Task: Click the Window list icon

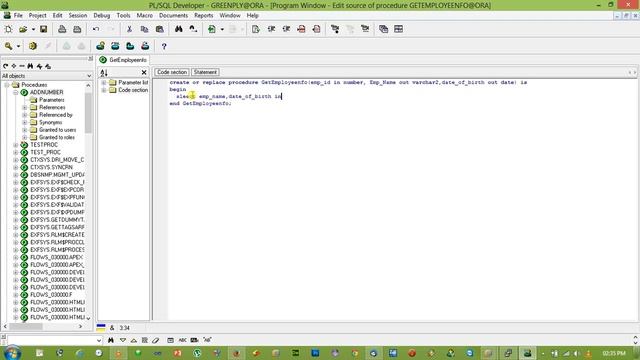Action: pyautogui.click(x=383, y=29)
